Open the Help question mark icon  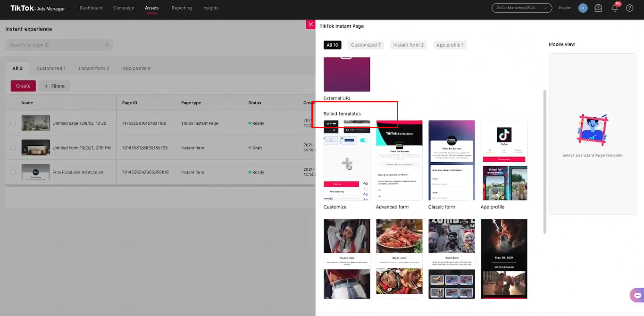pyautogui.click(x=629, y=8)
